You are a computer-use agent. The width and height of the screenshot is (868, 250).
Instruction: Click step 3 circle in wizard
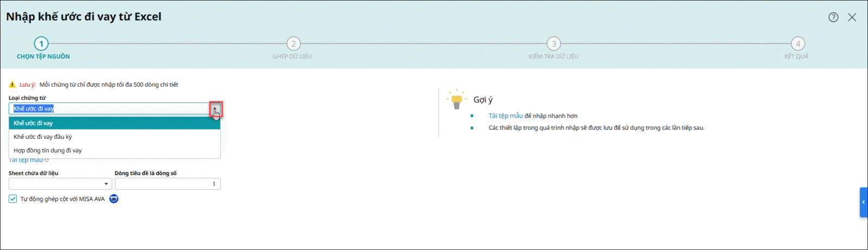click(553, 43)
